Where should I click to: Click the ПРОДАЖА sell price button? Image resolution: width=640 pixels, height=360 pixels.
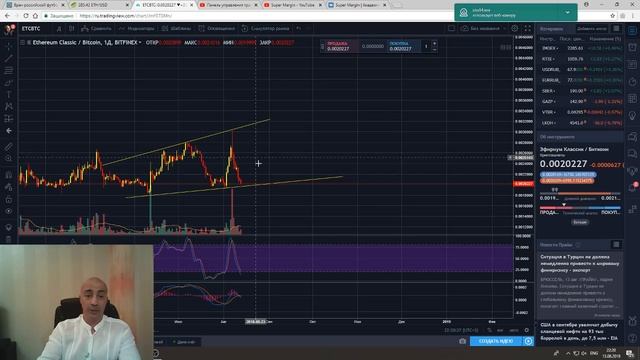(339, 46)
